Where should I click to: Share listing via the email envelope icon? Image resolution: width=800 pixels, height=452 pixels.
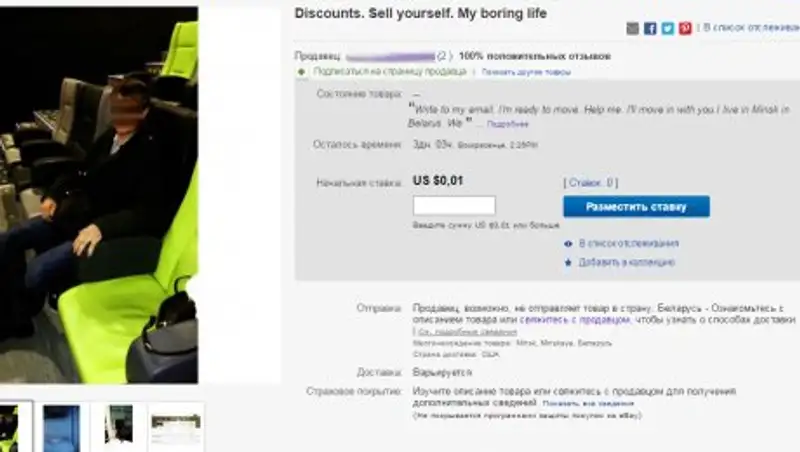pos(632,29)
